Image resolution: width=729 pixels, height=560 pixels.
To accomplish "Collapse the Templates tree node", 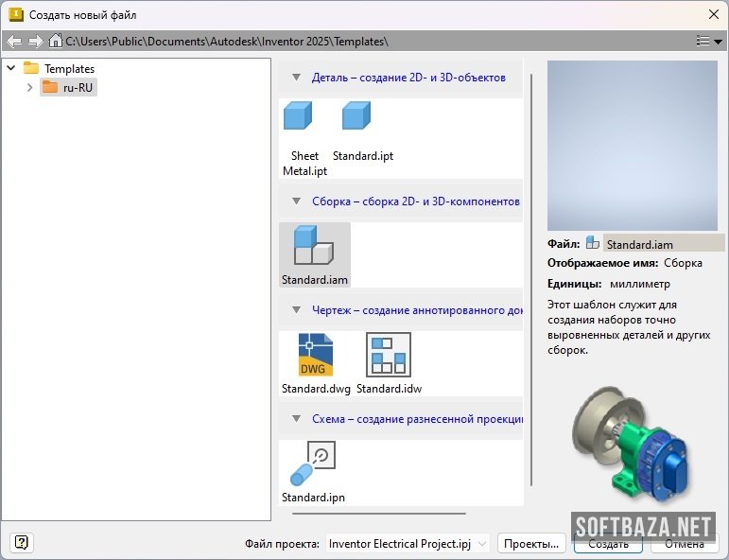I will [x=11, y=68].
